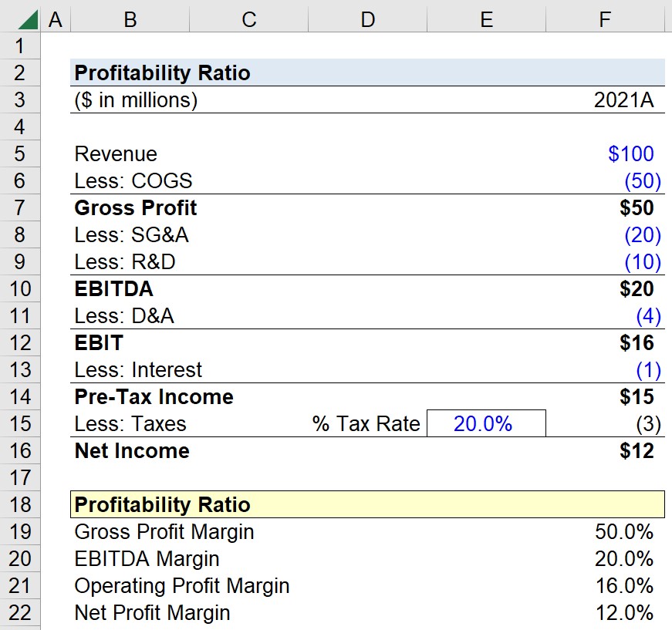Select the 'Less: COGS' label
Viewport: 672px width, 630px height.
pos(133,180)
